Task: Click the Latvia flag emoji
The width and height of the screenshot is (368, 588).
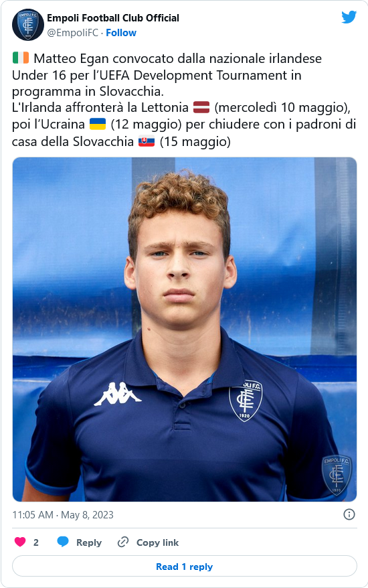Action: [x=201, y=107]
